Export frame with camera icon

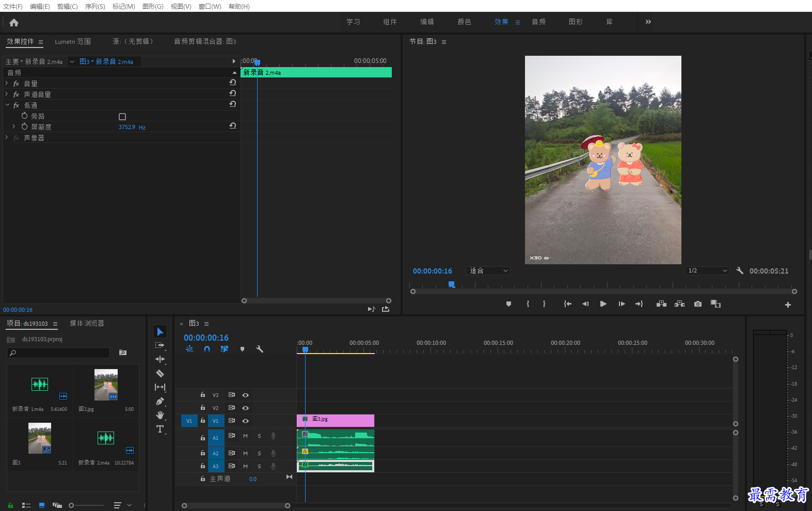click(x=698, y=304)
